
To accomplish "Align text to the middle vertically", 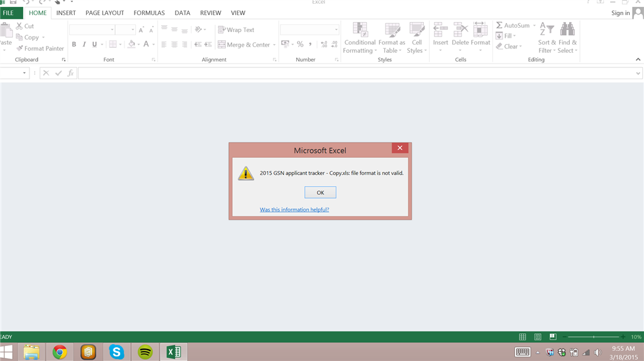I will coord(175,30).
